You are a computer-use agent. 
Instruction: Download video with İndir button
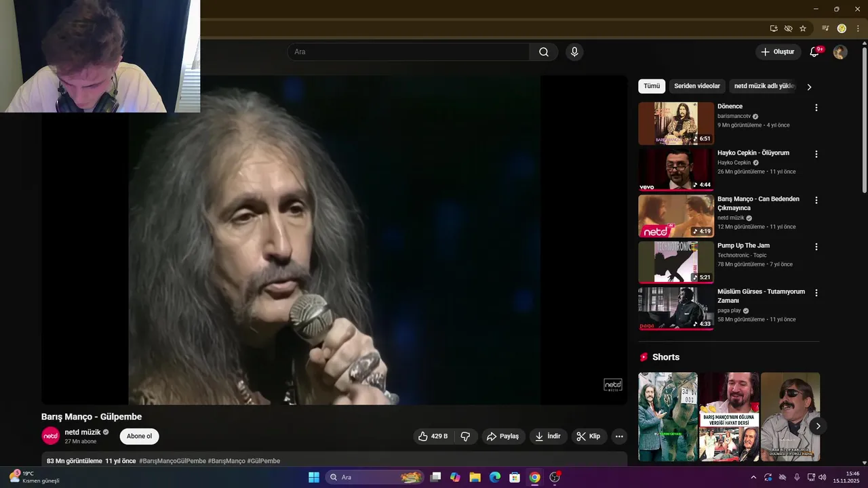(x=549, y=436)
